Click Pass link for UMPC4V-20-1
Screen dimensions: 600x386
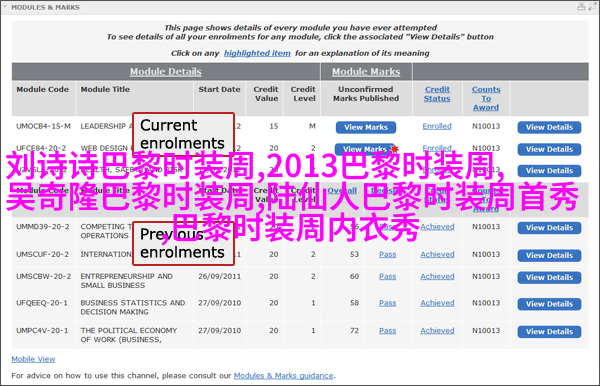tap(388, 331)
